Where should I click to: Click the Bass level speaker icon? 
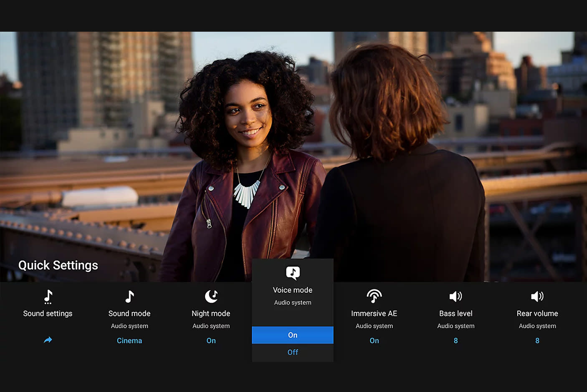[455, 297]
